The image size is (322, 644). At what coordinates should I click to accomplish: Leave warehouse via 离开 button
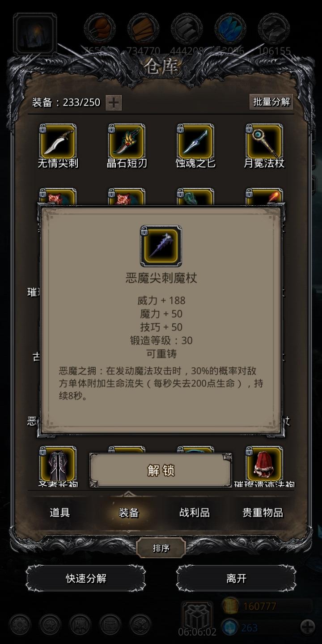pyautogui.click(x=236, y=578)
